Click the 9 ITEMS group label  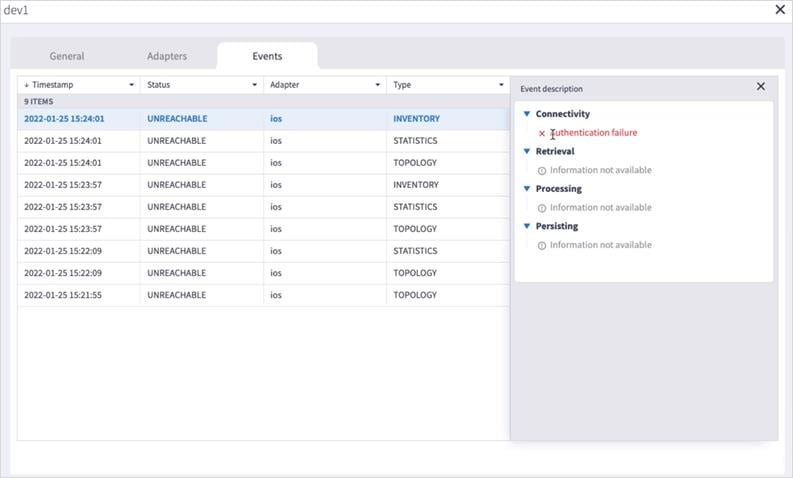(38, 102)
